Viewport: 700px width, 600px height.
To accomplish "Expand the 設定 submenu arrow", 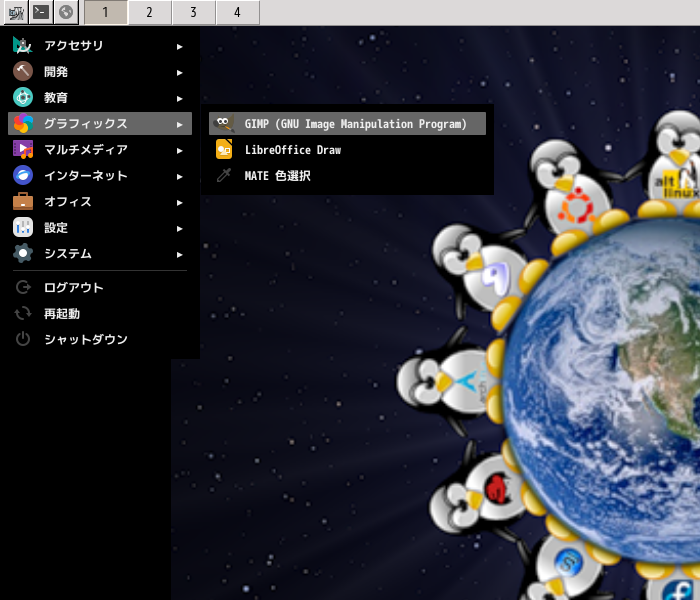I will (x=180, y=228).
